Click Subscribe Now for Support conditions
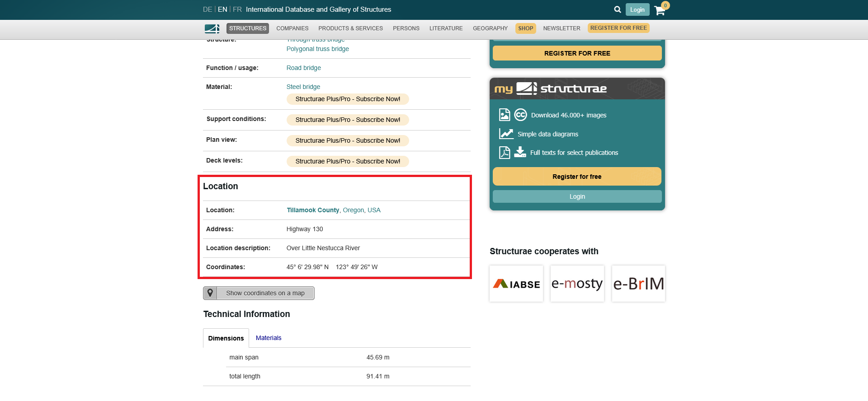 pyautogui.click(x=348, y=120)
